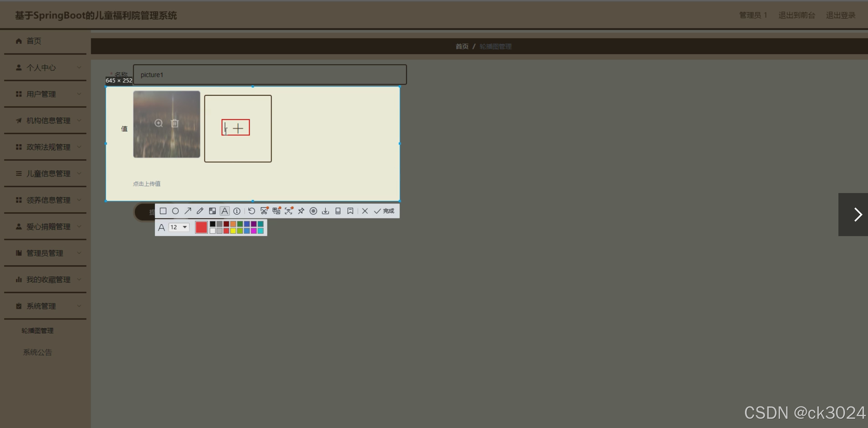Expand the 儿童信息管理 sidebar menu

pos(45,174)
